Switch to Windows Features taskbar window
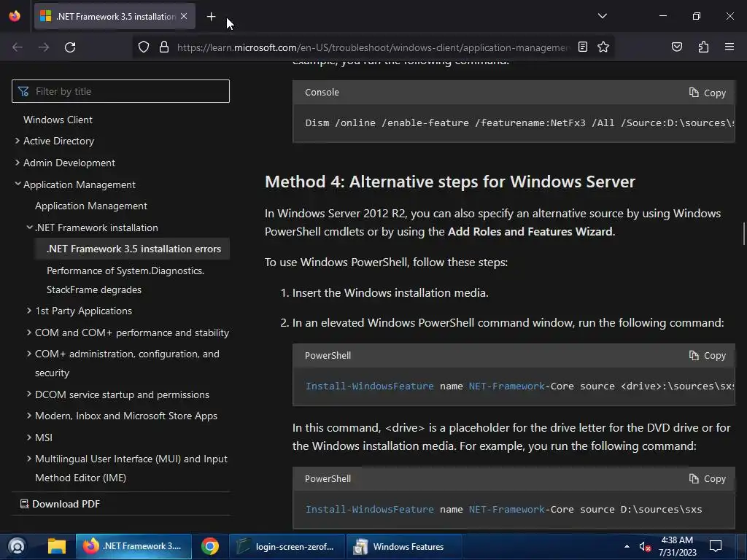 tap(403, 546)
